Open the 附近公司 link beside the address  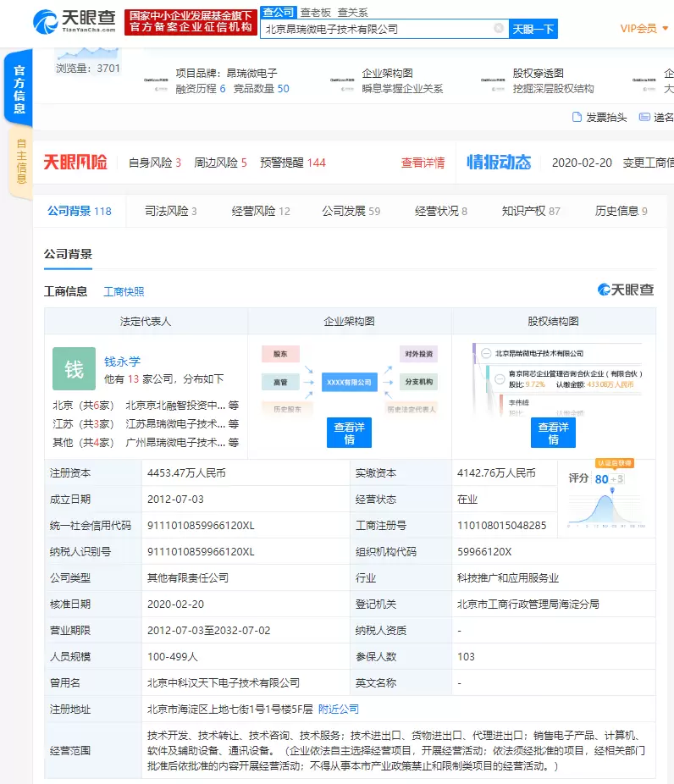pos(339,709)
